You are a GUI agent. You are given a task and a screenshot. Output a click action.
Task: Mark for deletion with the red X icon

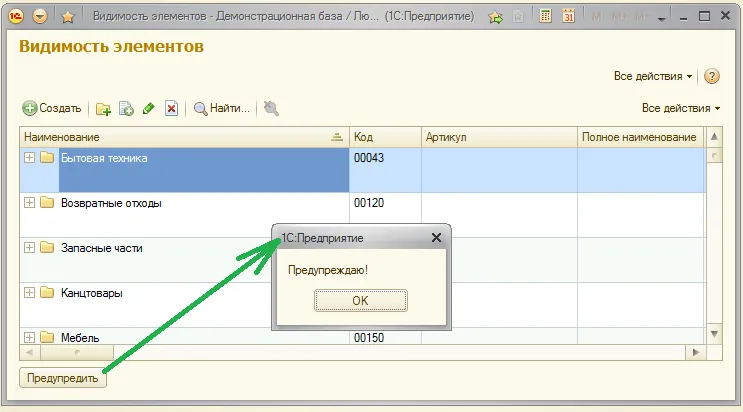171,108
